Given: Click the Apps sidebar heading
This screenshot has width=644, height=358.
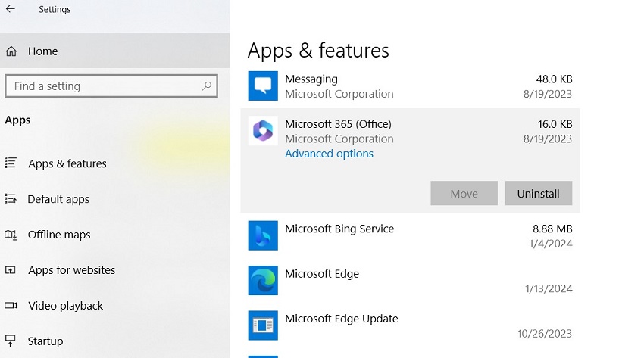Looking at the screenshot, I should pos(17,120).
